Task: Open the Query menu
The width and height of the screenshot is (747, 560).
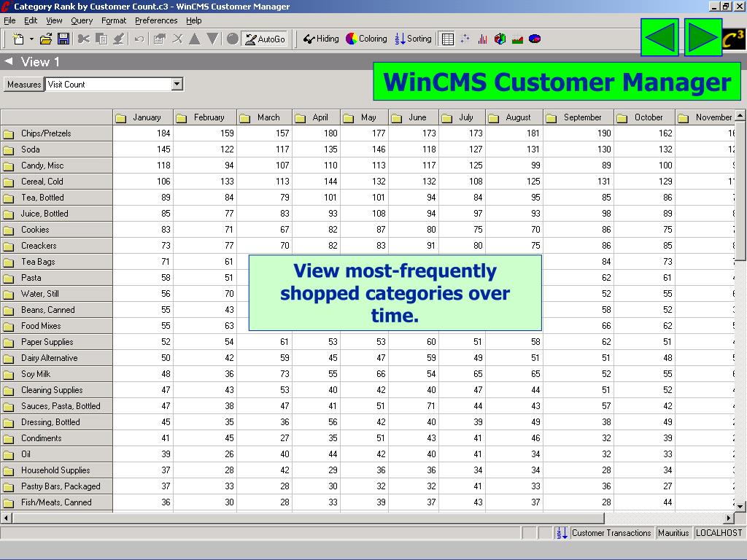Action: [82, 20]
